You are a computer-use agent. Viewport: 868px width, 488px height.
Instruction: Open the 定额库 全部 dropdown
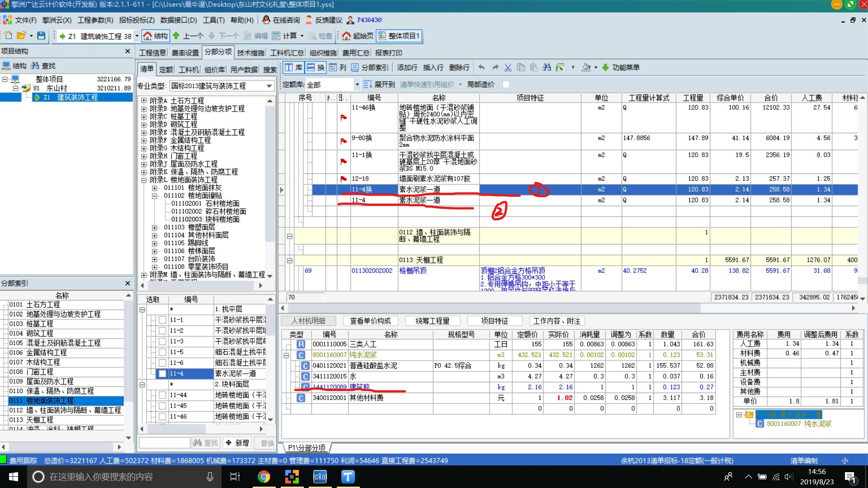pyautogui.click(x=357, y=84)
